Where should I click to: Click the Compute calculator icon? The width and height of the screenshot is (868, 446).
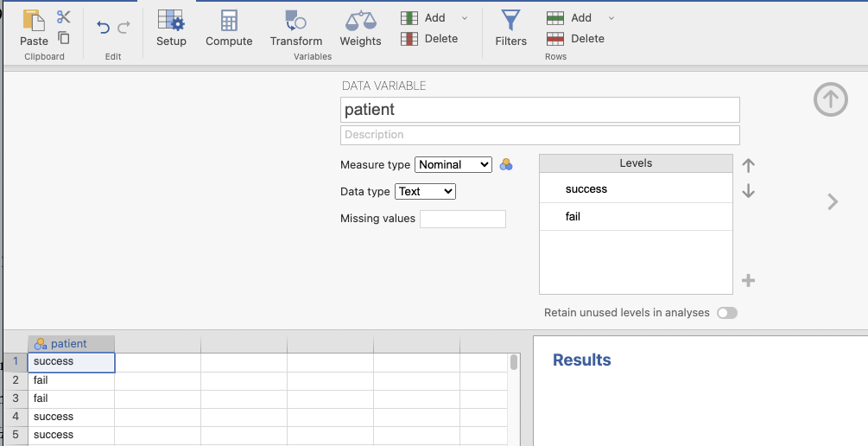point(229,28)
